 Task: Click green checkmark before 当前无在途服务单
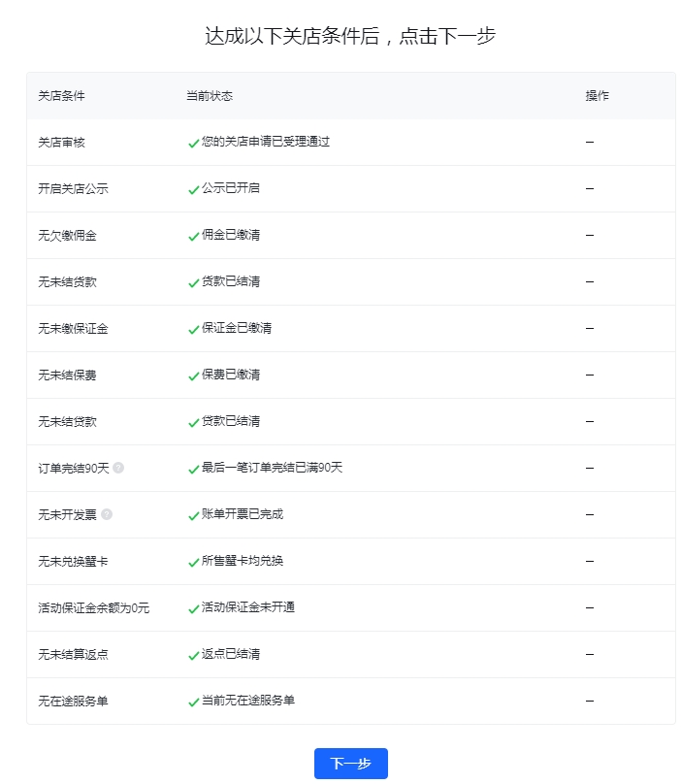point(193,702)
